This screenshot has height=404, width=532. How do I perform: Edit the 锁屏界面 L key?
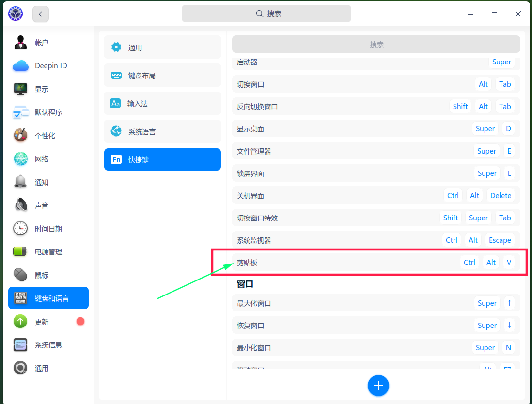[x=509, y=173]
